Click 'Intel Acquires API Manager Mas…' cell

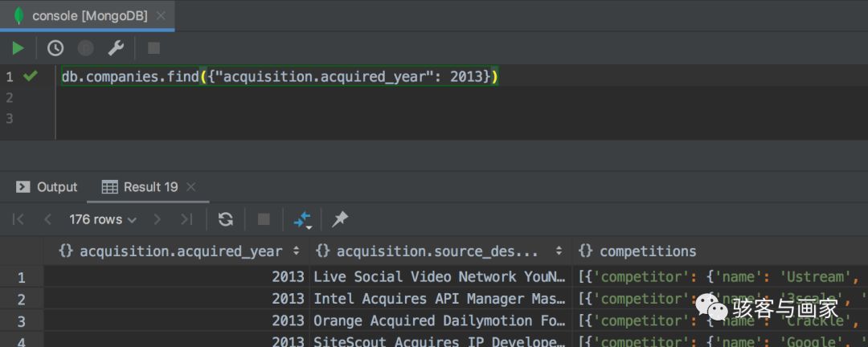(440, 299)
